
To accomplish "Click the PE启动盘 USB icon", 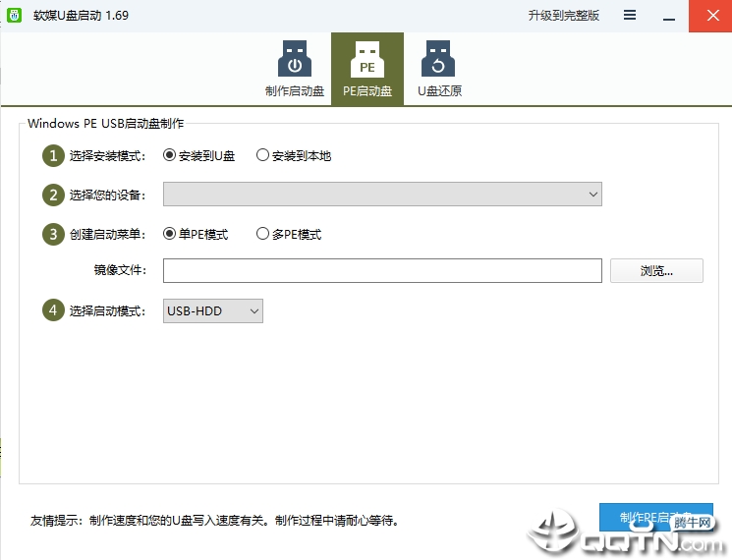I will (x=366, y=59).
